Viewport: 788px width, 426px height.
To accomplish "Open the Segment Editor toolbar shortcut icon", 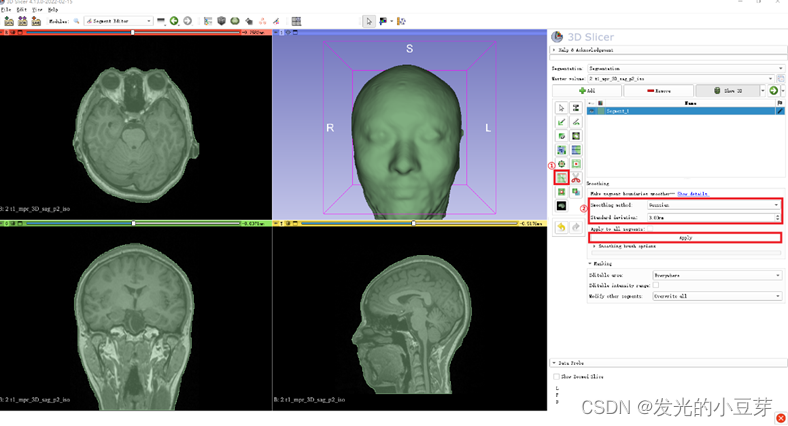I will tap(276, 21).
